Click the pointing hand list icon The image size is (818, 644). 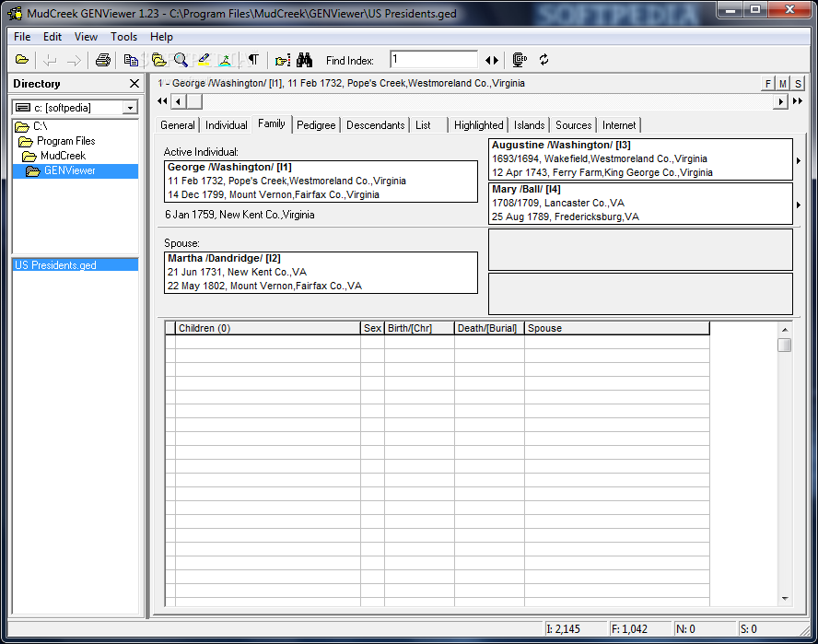coord(282,61)
